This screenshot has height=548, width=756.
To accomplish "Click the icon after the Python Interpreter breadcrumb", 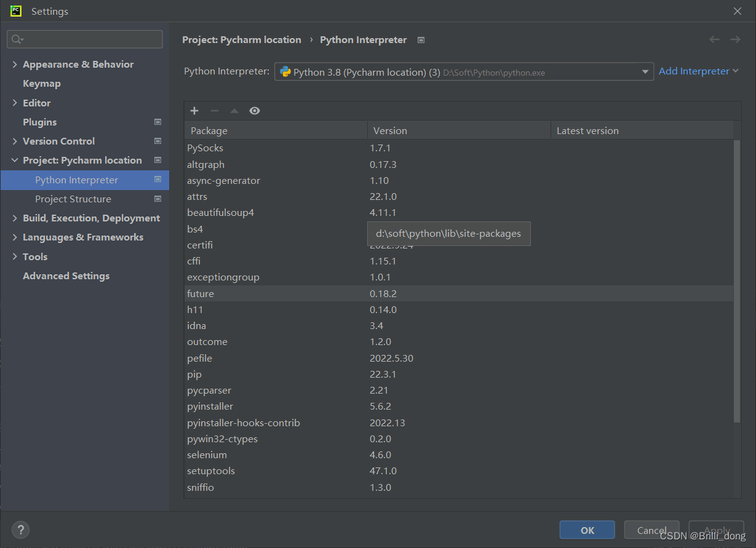I will click(x=421, y=40).
